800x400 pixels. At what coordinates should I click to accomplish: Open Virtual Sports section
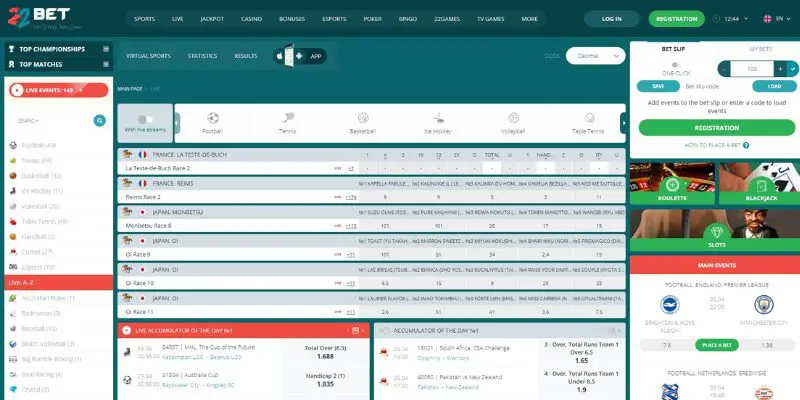click(x=148, y=56)
